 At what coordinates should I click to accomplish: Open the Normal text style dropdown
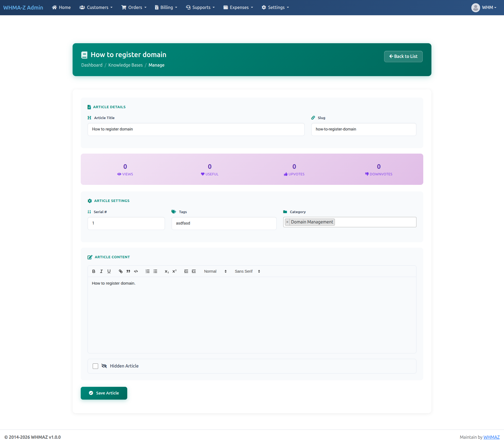[215, 271]
